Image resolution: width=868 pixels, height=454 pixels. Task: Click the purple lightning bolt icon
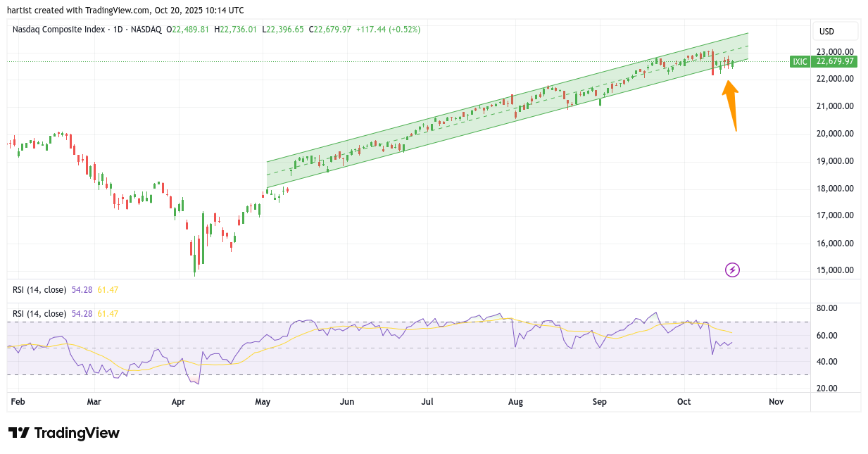coord(732,270)
